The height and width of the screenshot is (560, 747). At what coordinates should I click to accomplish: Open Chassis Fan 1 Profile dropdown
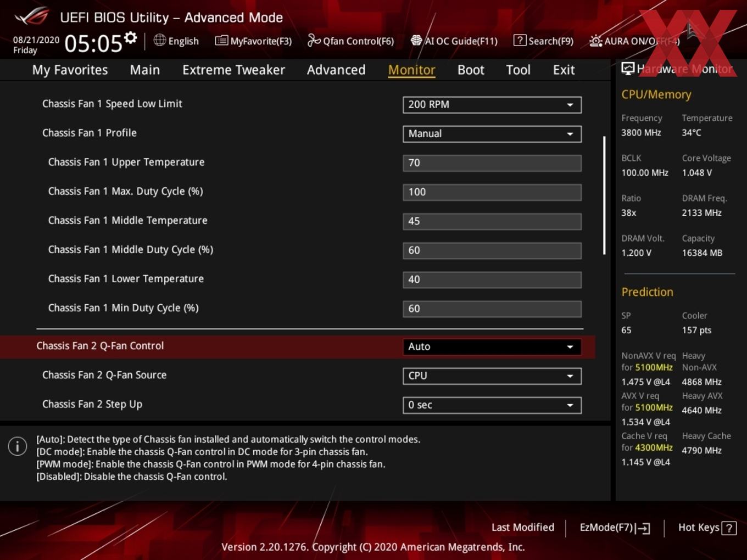point(492,134)
